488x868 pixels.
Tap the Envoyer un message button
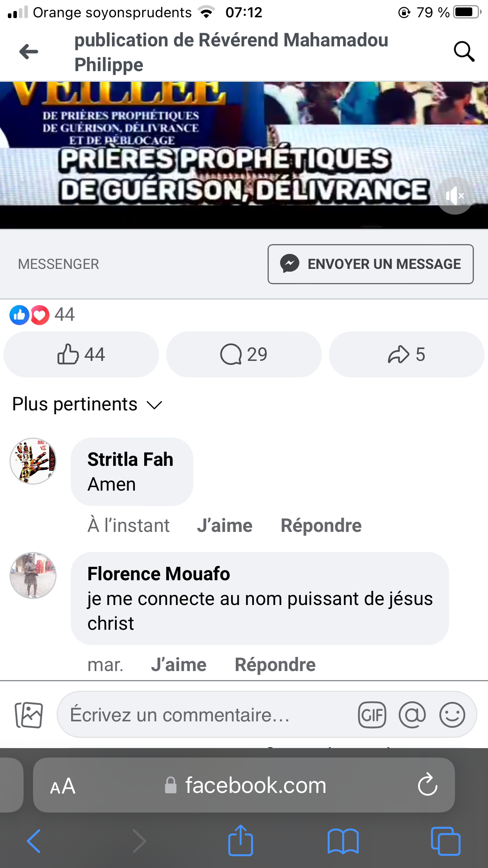(371, 264)
